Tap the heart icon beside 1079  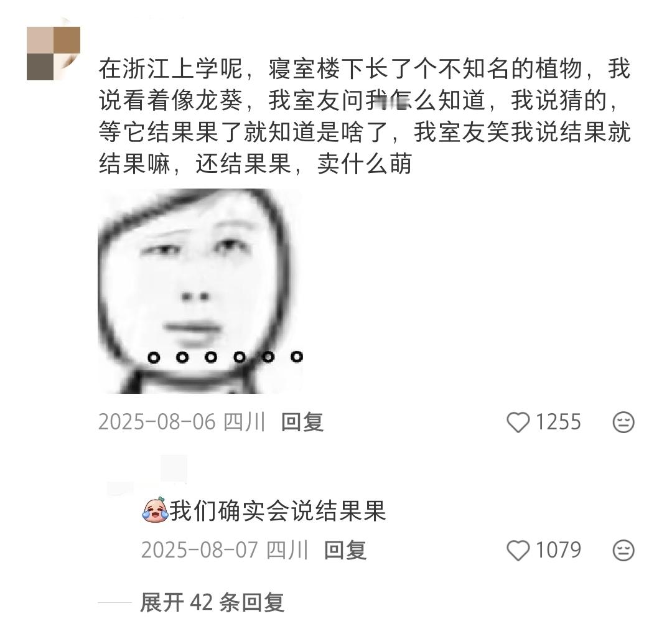pyautogui.click(x=518, y=550)
